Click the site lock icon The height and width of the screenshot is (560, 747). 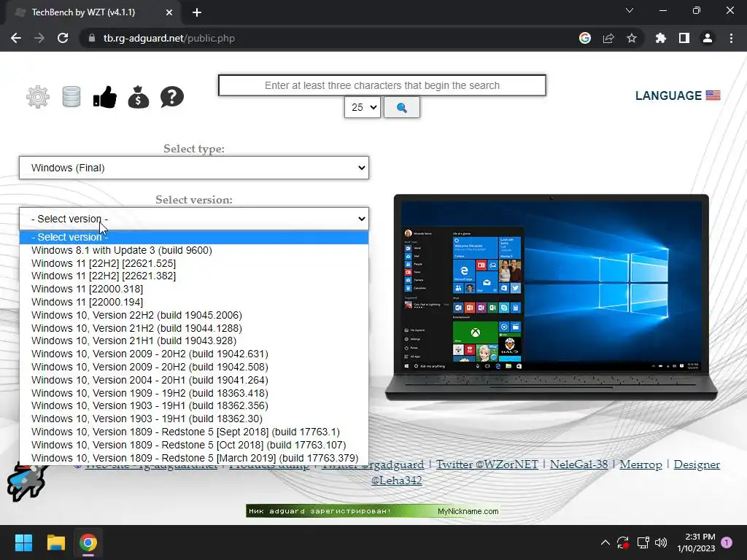tap(92, 38)
